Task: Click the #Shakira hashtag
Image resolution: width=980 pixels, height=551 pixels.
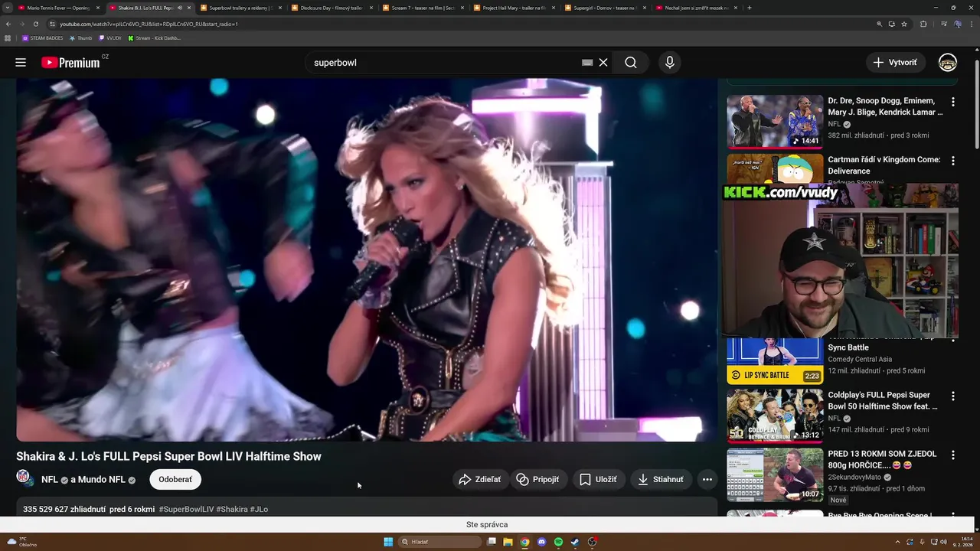Action: [x=232, y=509]
